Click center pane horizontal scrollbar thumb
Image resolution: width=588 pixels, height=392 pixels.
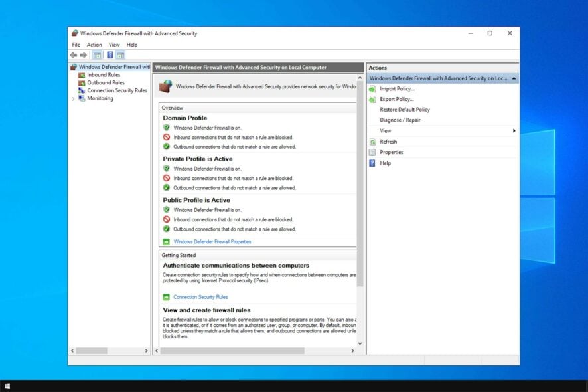232,351
